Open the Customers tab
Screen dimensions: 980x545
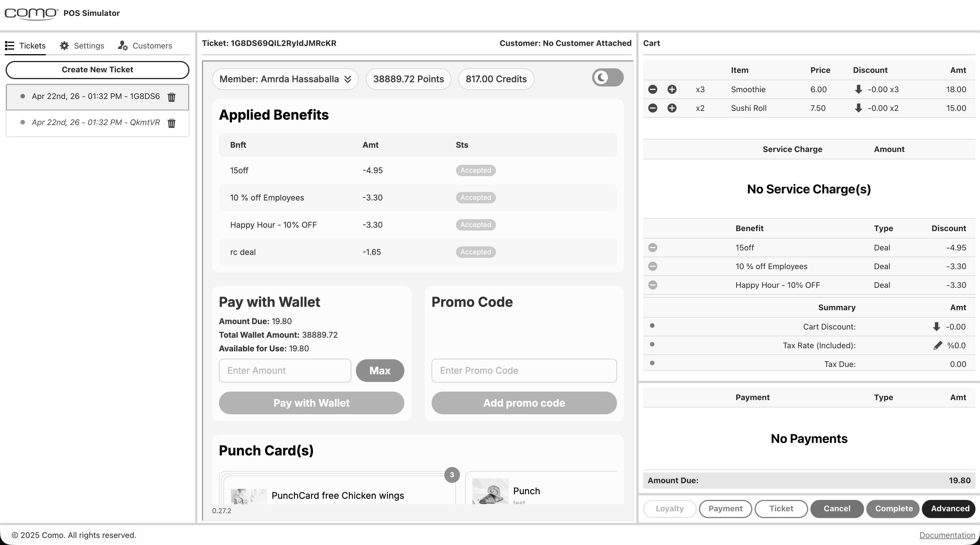145,46
